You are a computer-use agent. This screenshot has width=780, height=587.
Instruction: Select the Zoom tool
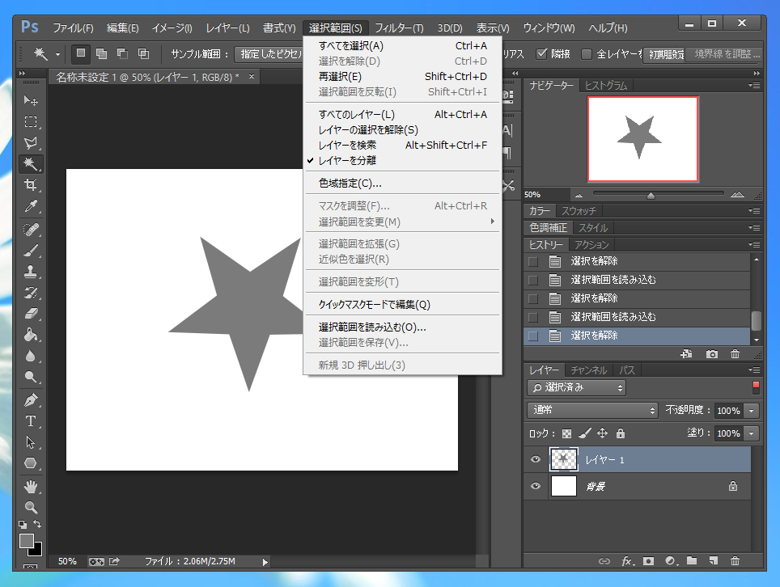click(x=30, y=507)
